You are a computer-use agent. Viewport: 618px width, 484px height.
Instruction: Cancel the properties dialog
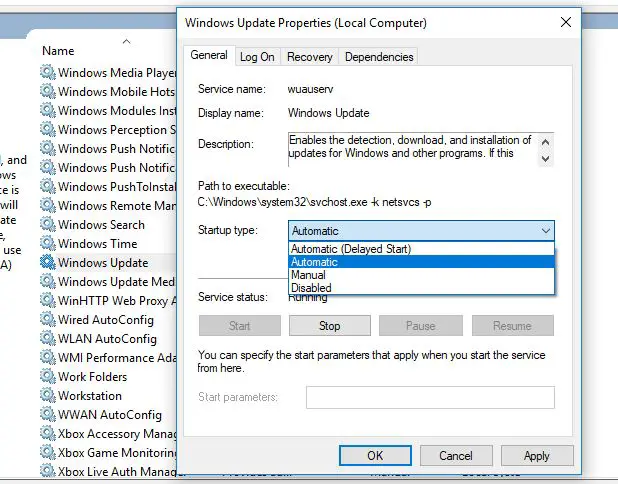coord(456,456)
